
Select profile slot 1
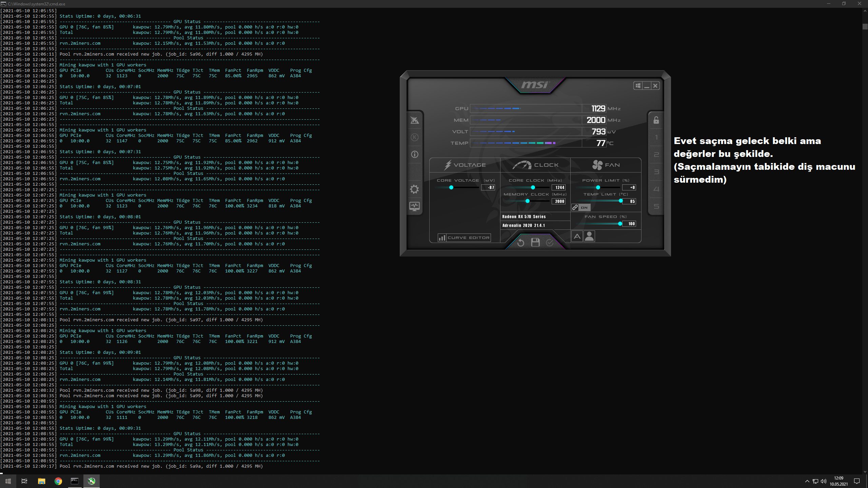(x=656, y=137)
